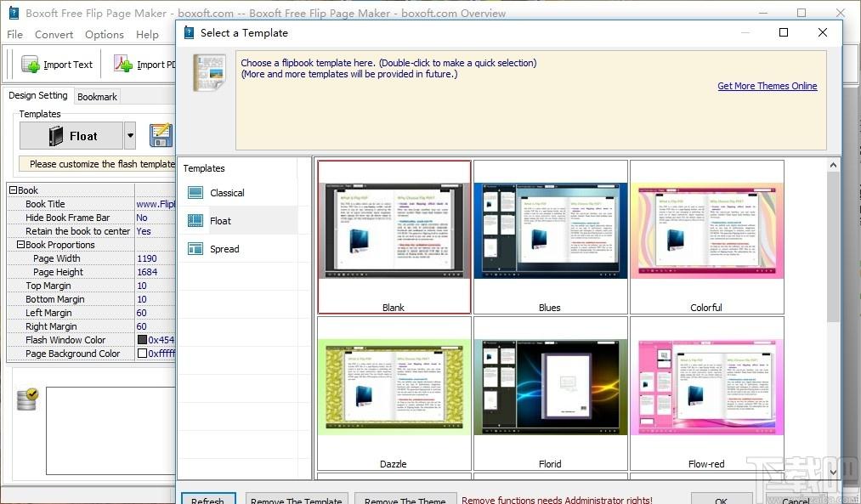Click the Select a Template title bar icon

tap(189, 32)
